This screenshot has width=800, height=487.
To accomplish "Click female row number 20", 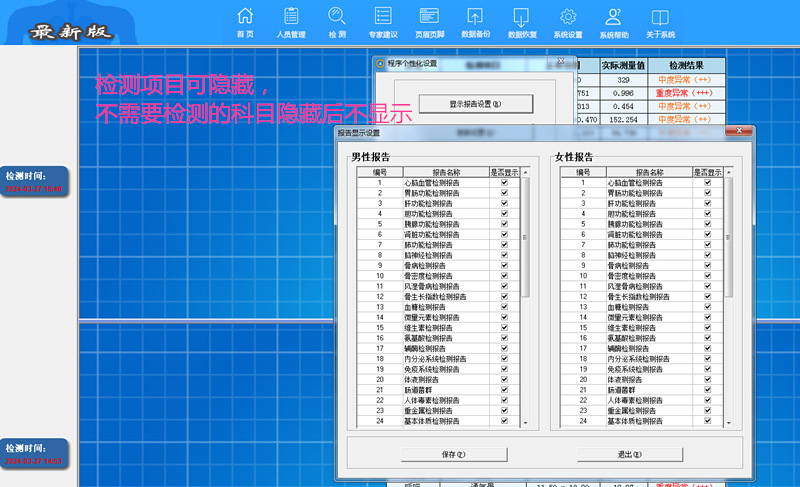I will coord(583,379).
